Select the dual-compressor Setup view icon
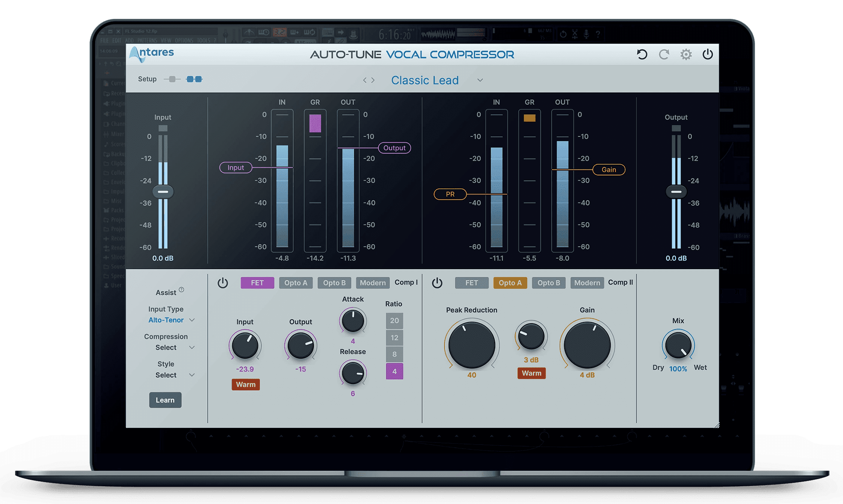 195,79
